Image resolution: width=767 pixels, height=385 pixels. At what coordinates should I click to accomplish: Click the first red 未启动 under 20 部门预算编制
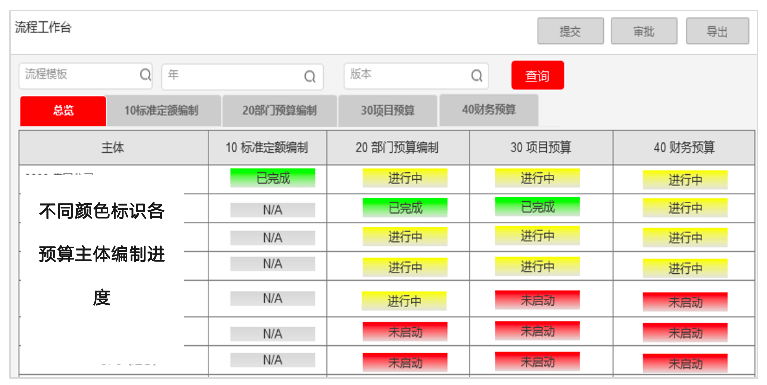pyautogui.click(x=405, y=332)
